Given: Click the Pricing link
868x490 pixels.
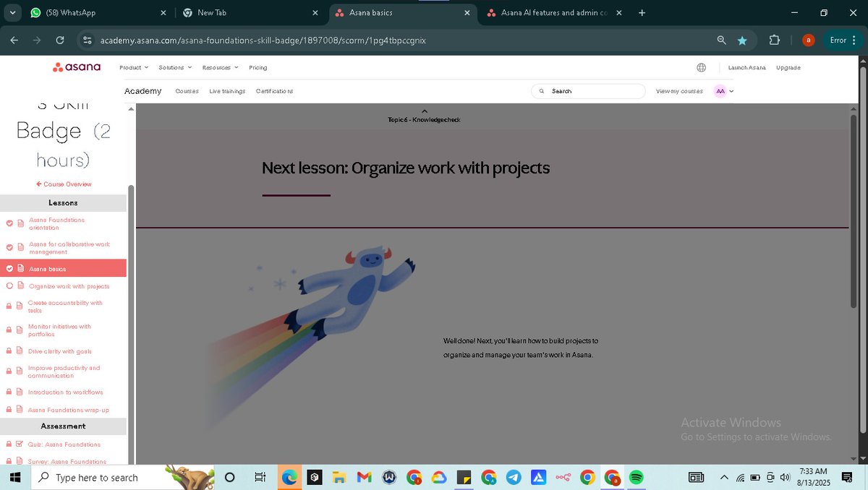Looking at the screenshot, I should pyautogui.click(x=258, y=67).
